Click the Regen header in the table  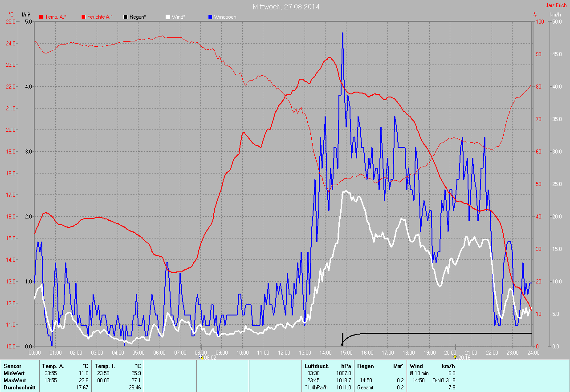click(366, 366)
